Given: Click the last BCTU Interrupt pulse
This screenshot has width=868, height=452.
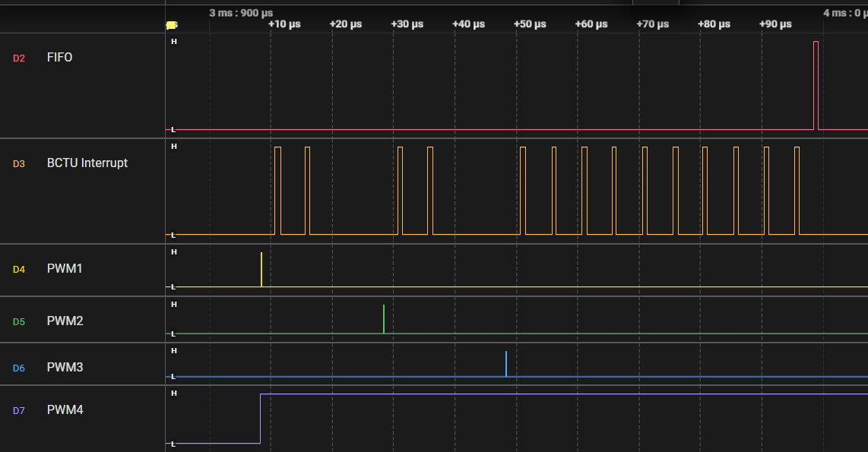Looking at the screenshot, I should pyautogui.click(x=797, y=191).
